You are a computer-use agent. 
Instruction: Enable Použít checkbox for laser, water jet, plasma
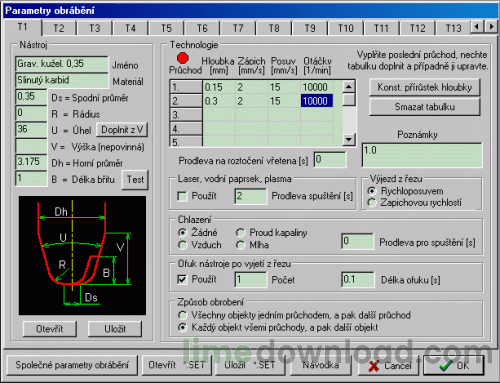[x=182, y=196]
